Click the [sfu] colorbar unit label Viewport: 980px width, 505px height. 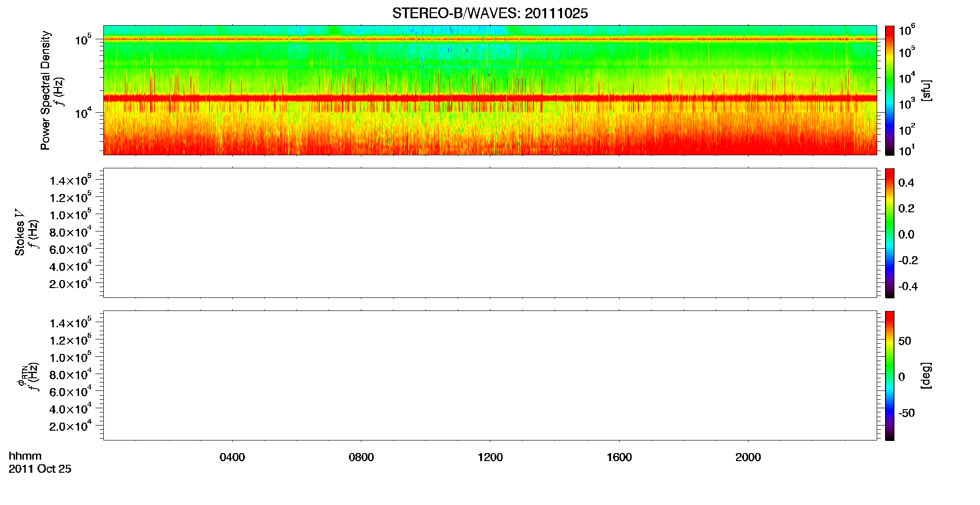pos(926,90)
